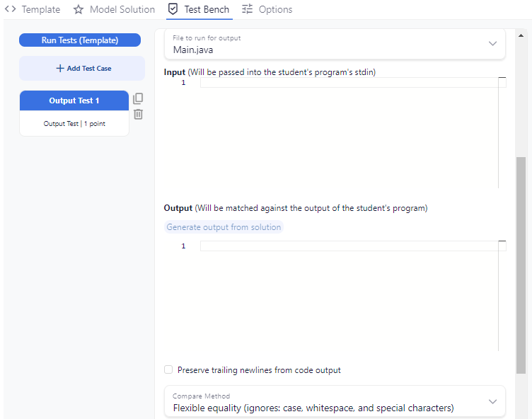
Task: Click the scrollbar up arrow
Action: (x=521, y=35)
